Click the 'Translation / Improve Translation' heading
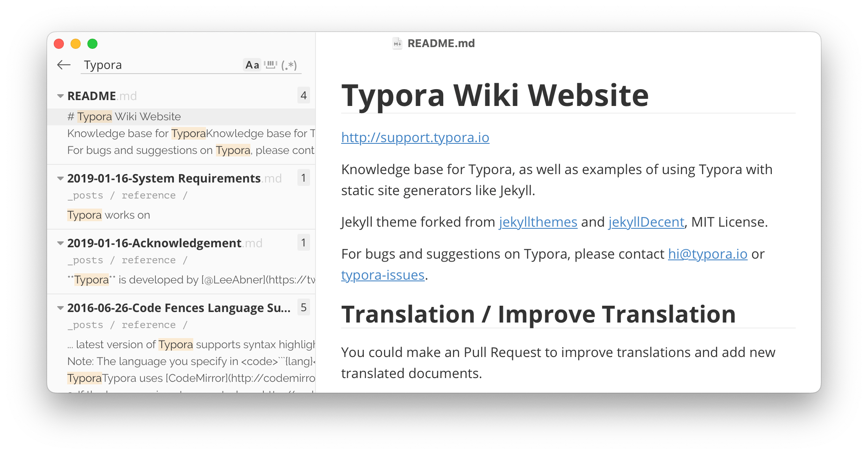 539,314
